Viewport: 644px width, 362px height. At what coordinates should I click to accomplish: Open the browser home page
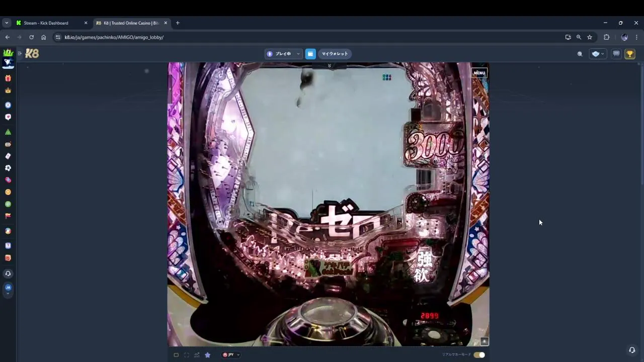tap(43, 37)
